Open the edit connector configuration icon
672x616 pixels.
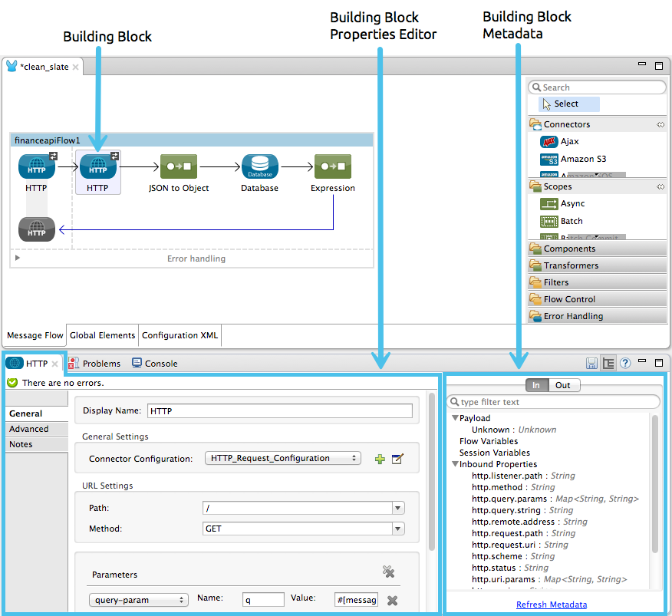pyautogui.click(x=397, y=459)
